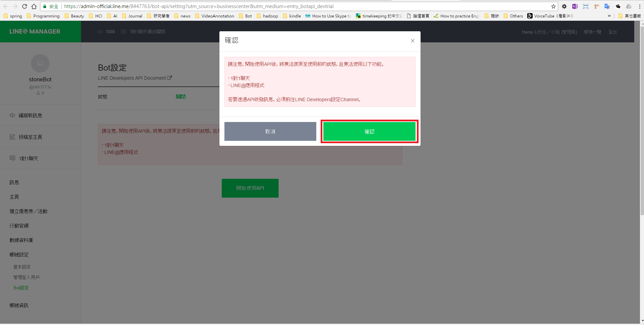This screenshot has height=325, width=644.
Task: Open the 其他書籤 bookmarks folder
Action: tap(629, 16)
